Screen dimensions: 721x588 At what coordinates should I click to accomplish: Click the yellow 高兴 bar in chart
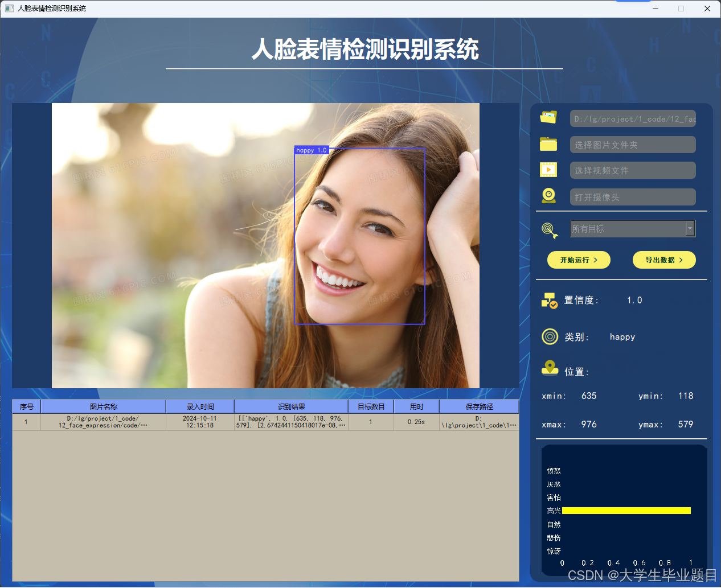coord(626,511)
